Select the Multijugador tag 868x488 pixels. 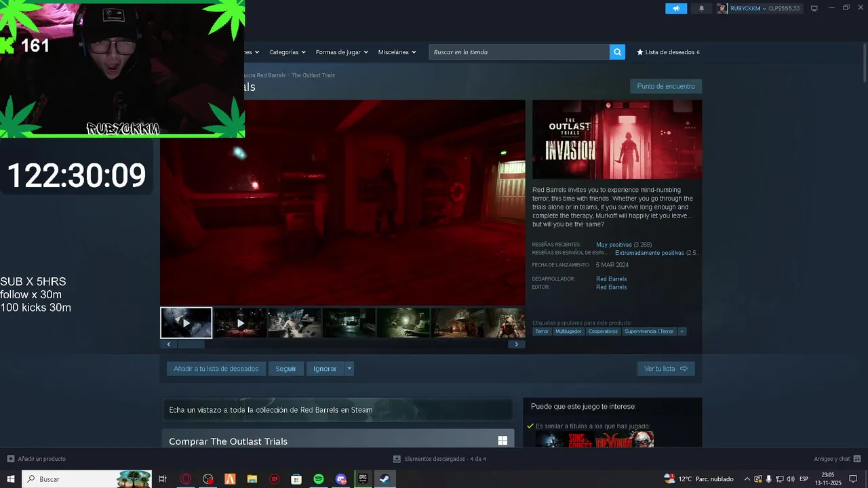pos(568,331)
